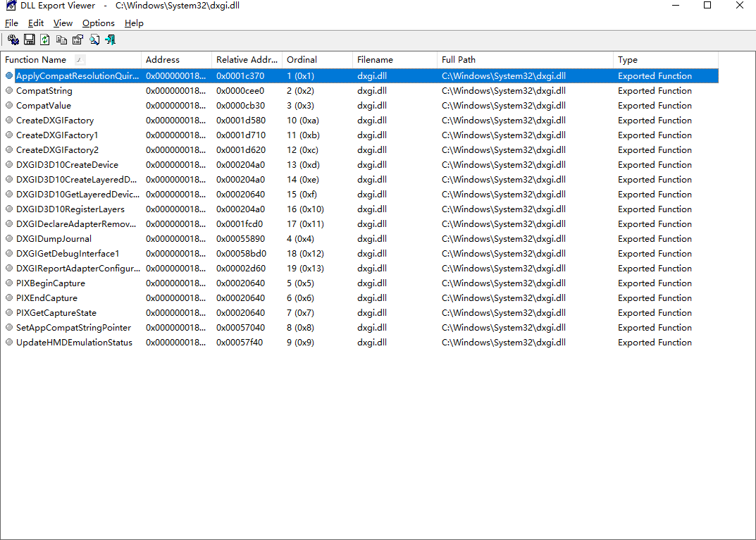Click the Refresh toolbar icon

click(45, 39)
